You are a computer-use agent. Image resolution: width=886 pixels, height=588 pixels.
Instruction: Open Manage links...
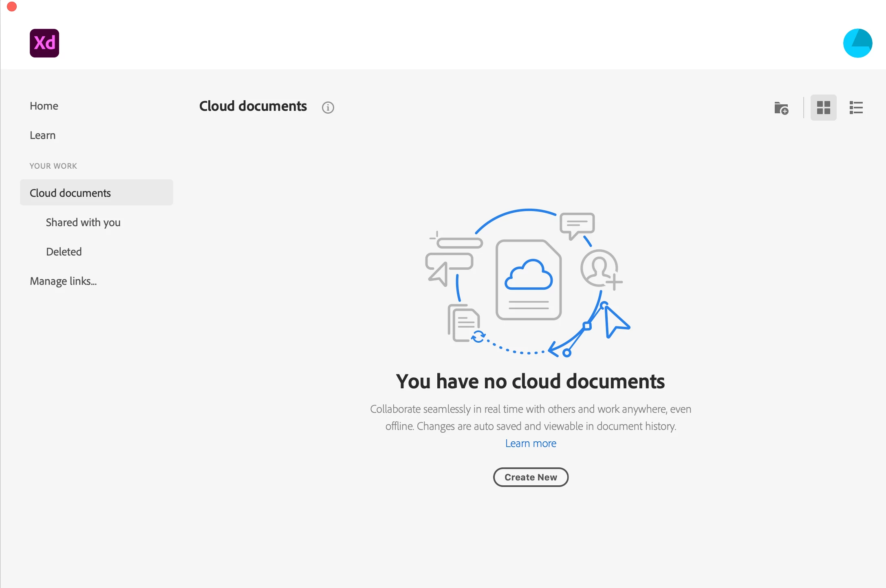[63, 281]
